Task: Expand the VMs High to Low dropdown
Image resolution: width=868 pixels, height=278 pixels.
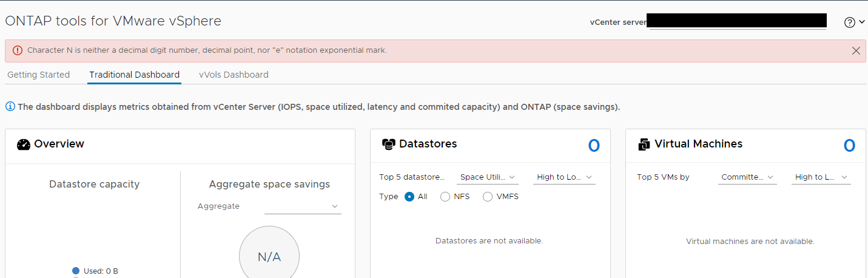Action: (x=821, y=177)
